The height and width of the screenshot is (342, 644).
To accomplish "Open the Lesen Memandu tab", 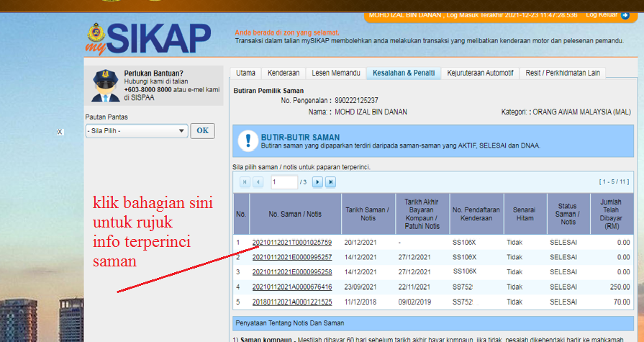I will point(336,73).
